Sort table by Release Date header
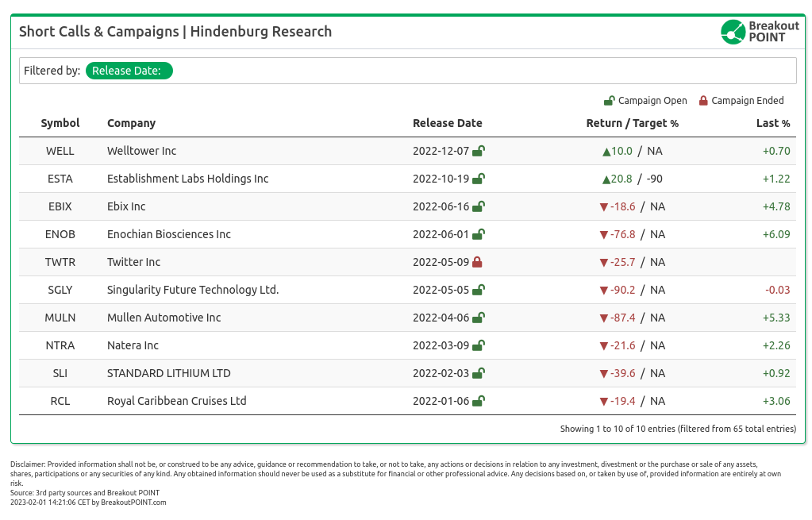 click(448, 123)
